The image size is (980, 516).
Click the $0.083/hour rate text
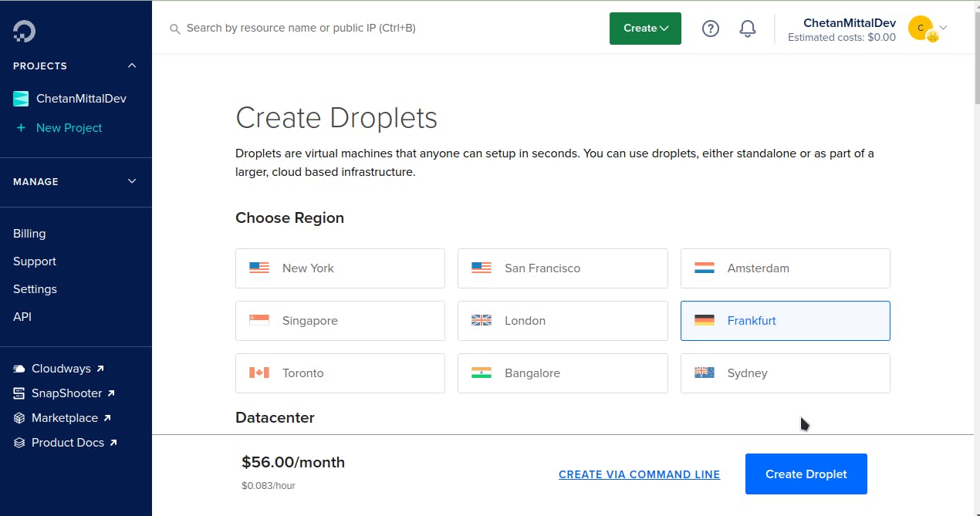click(x=269, y=486)
